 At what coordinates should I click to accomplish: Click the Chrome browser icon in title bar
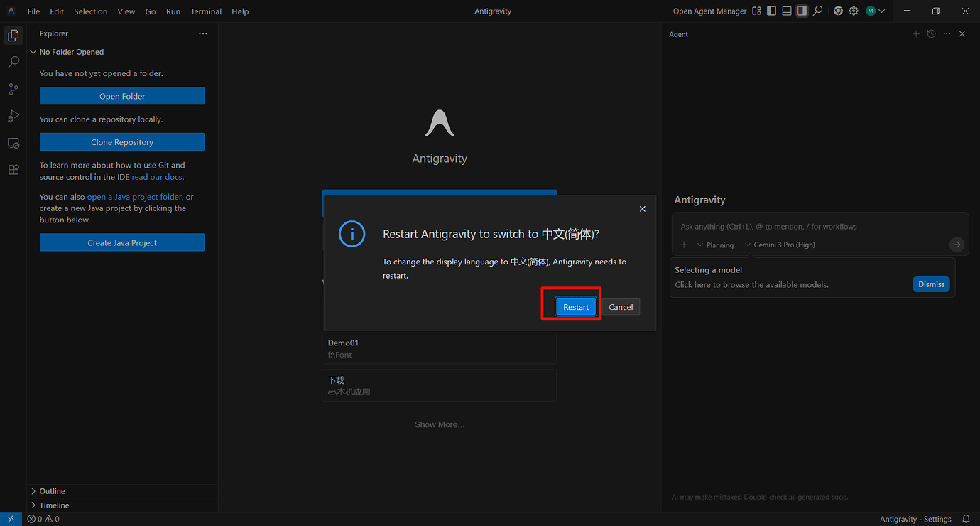coord(838,11)
